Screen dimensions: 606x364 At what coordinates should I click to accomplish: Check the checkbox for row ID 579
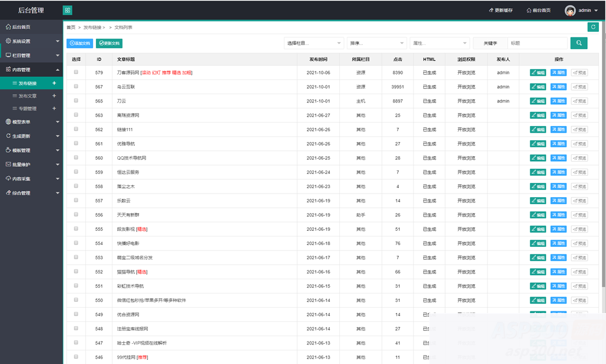click(x=76, y=72)
